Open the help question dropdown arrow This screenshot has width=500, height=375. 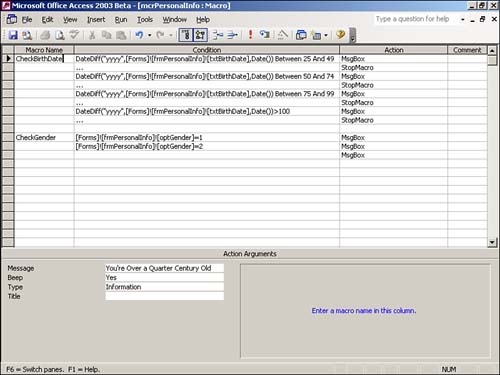463,19
